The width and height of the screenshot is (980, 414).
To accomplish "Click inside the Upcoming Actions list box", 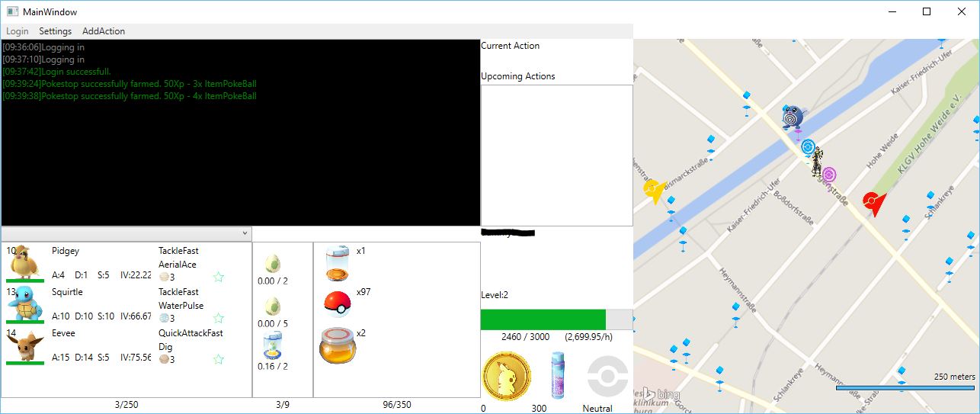I will point(556,156).
